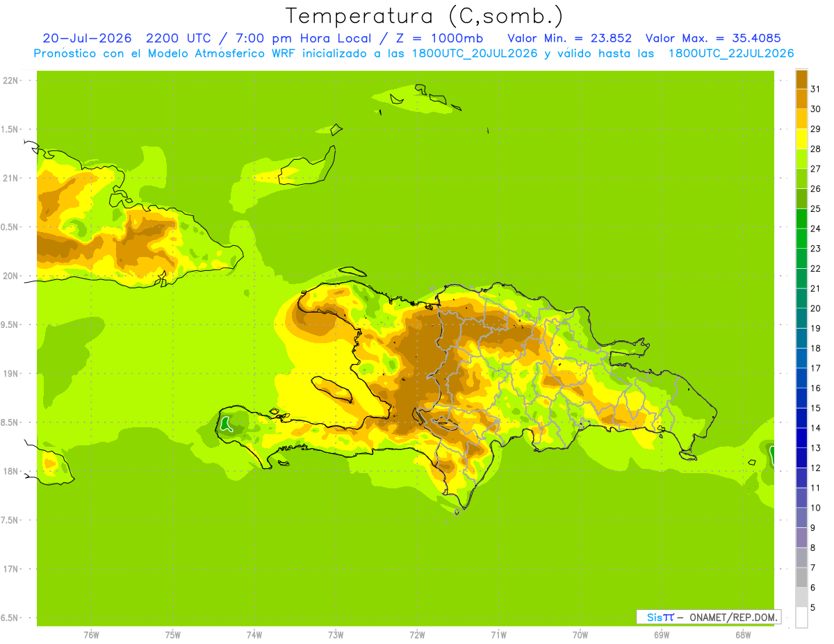Click latitude label '22N'
The image size is (834, 644).
pyautogui.click(x=10, y=81)
